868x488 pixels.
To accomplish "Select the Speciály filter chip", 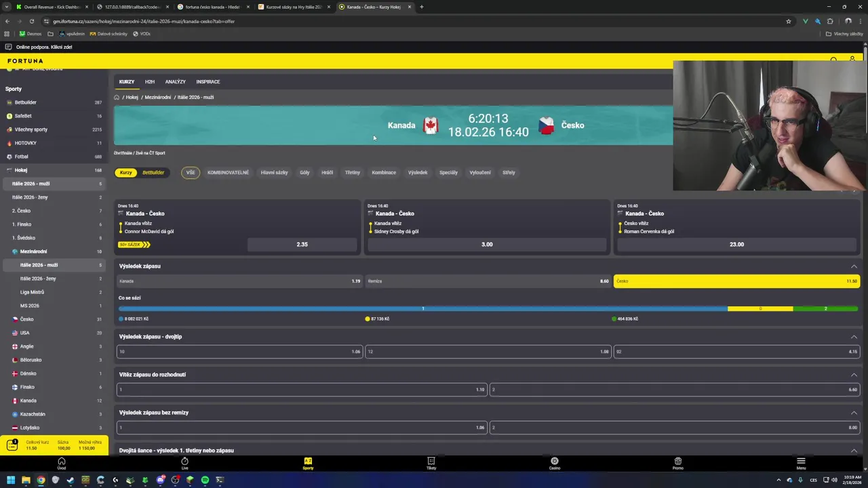I will tap(448, 173).
